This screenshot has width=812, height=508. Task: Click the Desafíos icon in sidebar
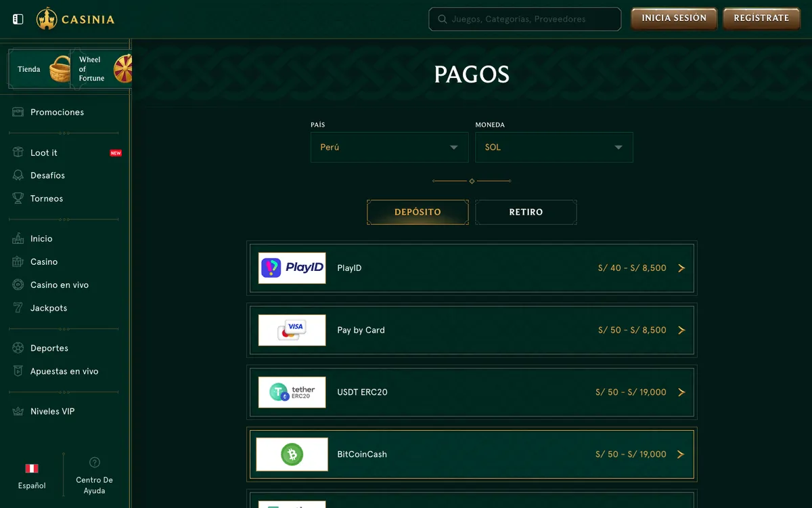click(18, 175)
